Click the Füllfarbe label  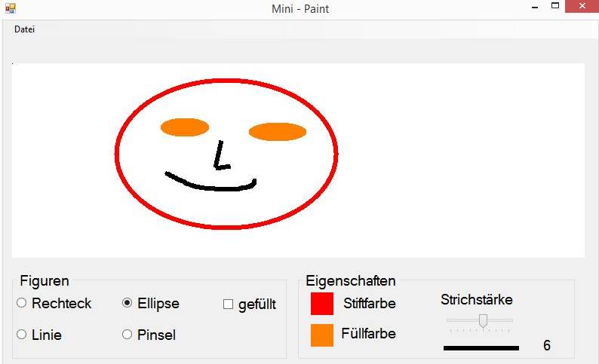tap(369, 333)
